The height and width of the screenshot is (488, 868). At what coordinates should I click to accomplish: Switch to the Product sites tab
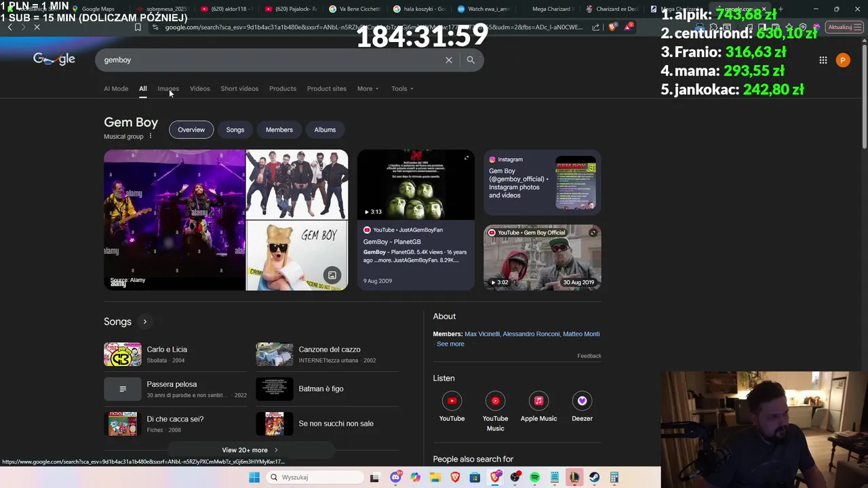tap(327, 89)
